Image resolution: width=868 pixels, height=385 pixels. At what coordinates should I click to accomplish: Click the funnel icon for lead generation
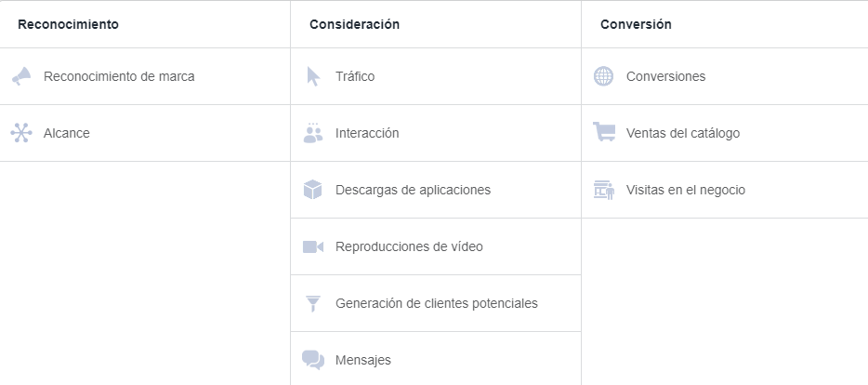pyautogui.click(x=313, y=303)
